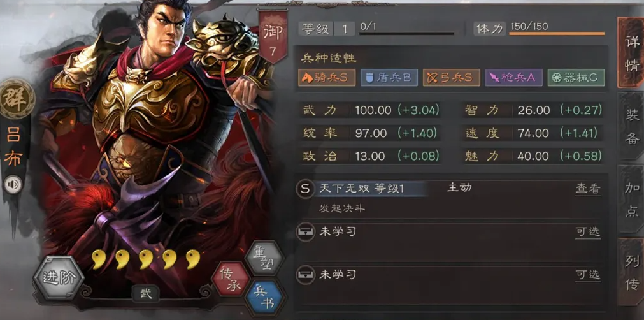Viewport: 644px width, 320px height.
Task: Open the 加点 side tab
Action: coord(632,200)
